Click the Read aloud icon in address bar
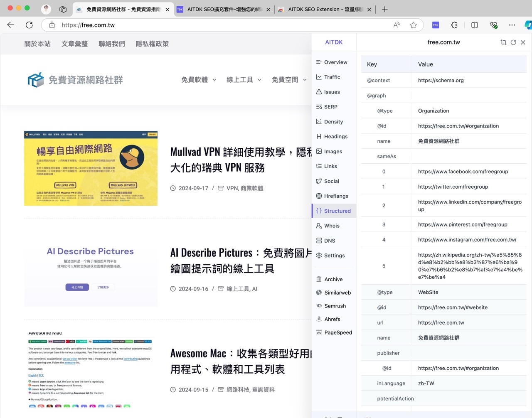 pos(397,25)
